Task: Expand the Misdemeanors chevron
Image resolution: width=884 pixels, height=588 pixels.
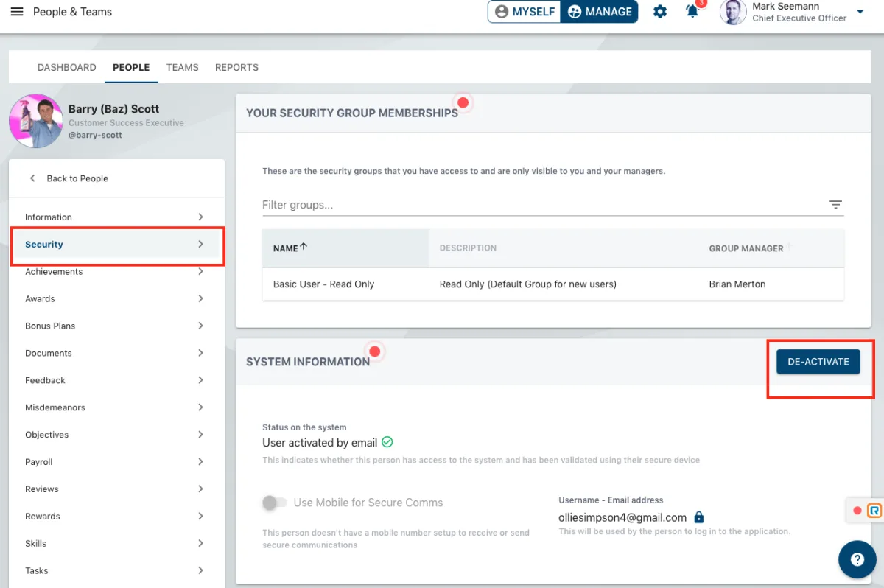Action: (200, 407)
